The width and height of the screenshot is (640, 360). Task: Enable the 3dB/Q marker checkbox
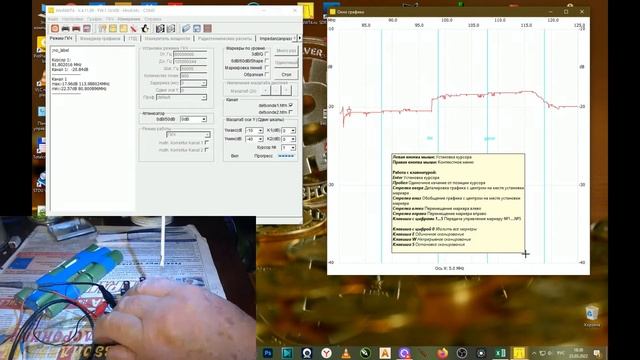pos(267,54)
